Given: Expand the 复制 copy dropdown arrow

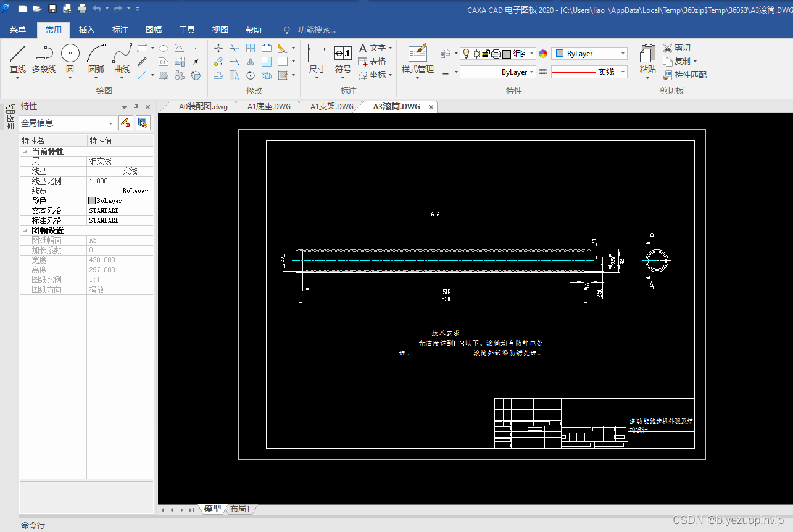Looking at the screenshot, I should click(x=695, y=62).
